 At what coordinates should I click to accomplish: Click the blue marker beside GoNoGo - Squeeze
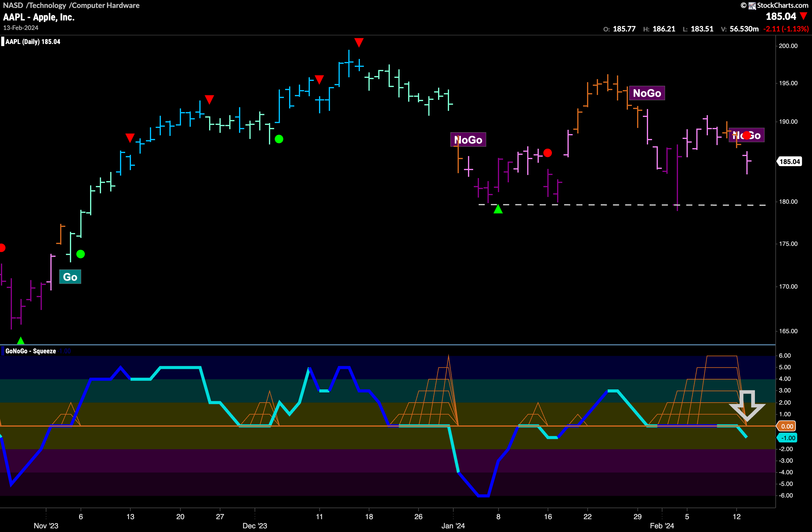pos(3,351)
